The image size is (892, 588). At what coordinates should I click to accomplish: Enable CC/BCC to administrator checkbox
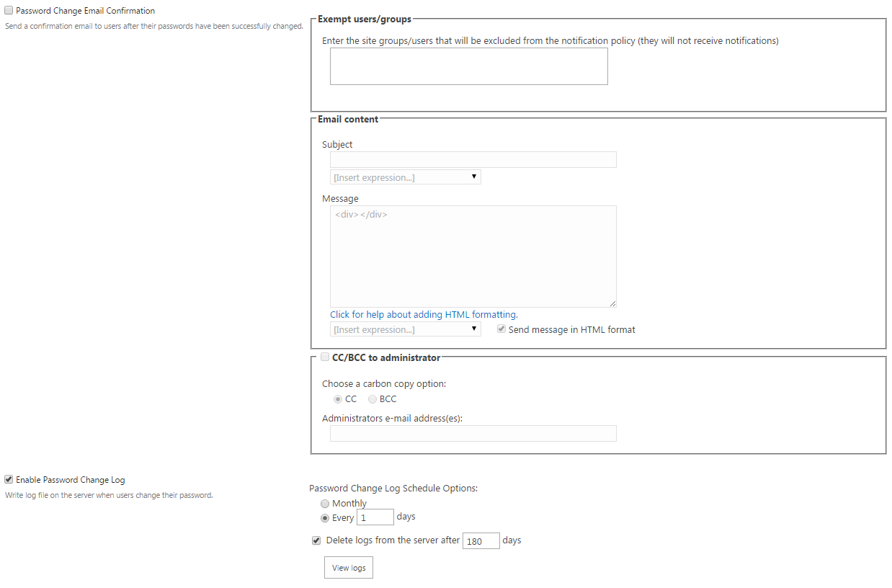click(325, 357)
